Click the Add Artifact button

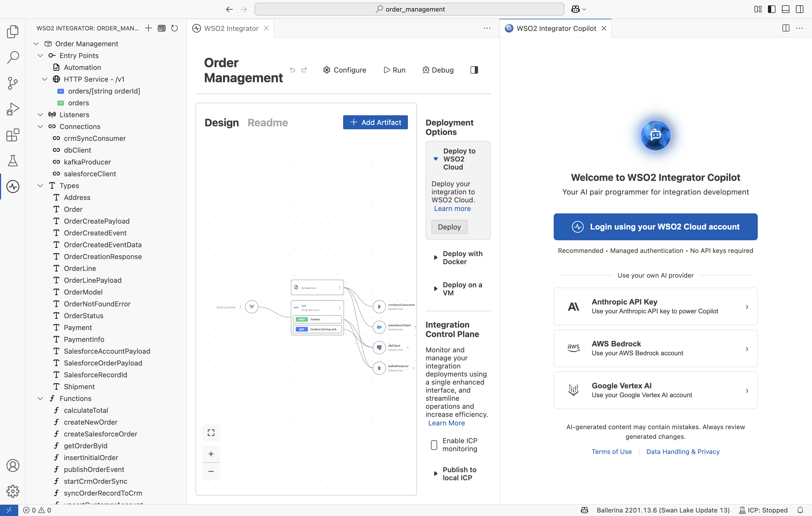click(375, 122)
